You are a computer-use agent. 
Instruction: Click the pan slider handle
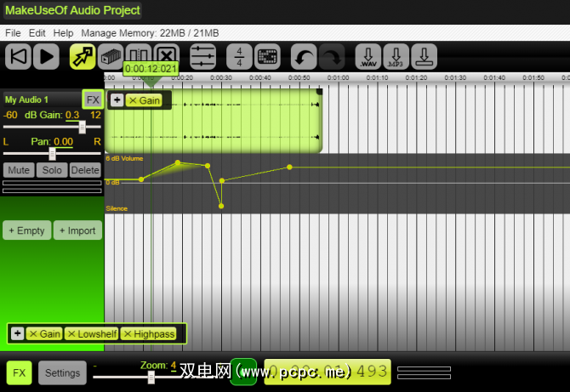click(53, 154)
